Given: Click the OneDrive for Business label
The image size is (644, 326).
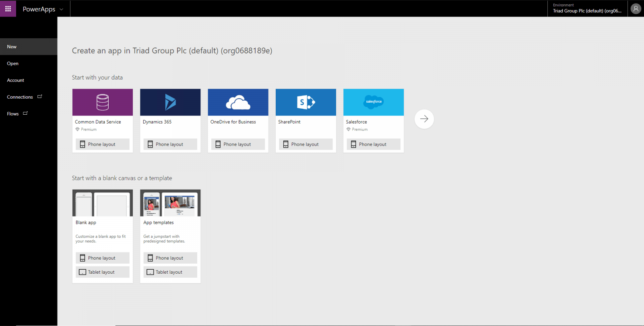Looking at the screenshot, I should point(233,122).
